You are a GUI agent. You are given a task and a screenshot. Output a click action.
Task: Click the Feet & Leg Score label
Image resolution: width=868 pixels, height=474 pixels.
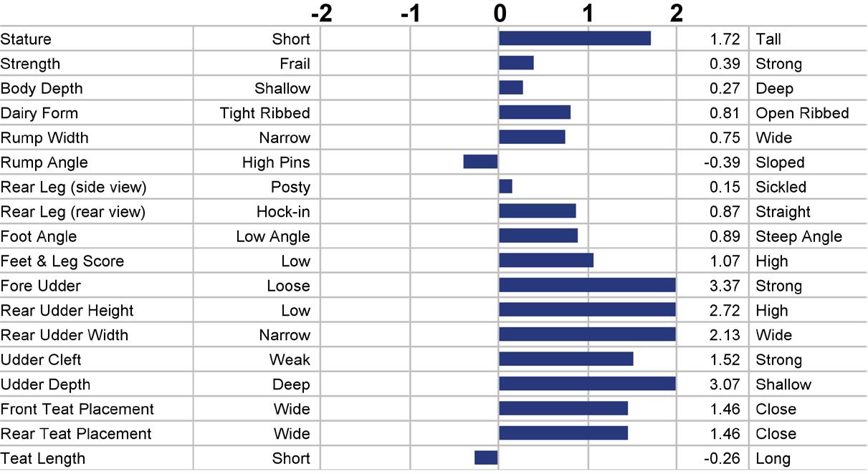pyautogui.click(x=62, y=261)
